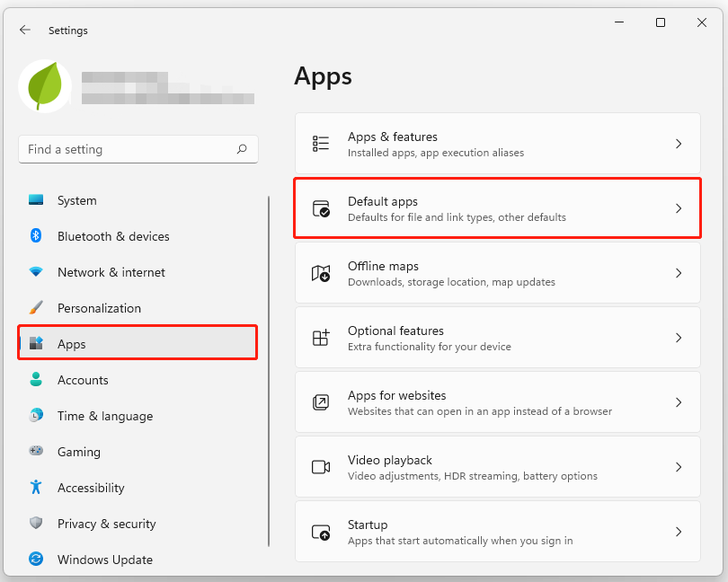
Task: Click the chevron on Offline maps row
Action: (679, 273)
